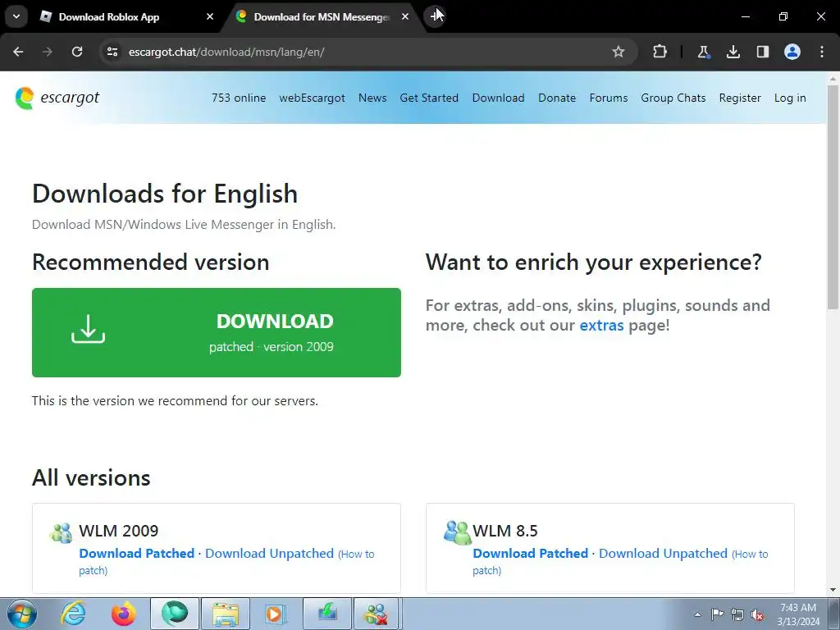Screen dimensions: 840x630
Task: Open Group Chats from navigation
Action: pyautogui.click(x=673, y=98)
